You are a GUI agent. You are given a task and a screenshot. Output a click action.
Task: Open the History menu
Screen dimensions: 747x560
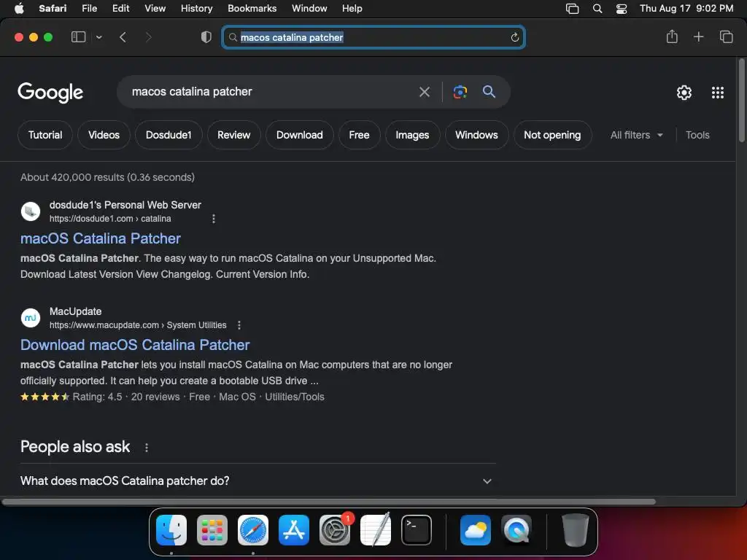(196, 8)
